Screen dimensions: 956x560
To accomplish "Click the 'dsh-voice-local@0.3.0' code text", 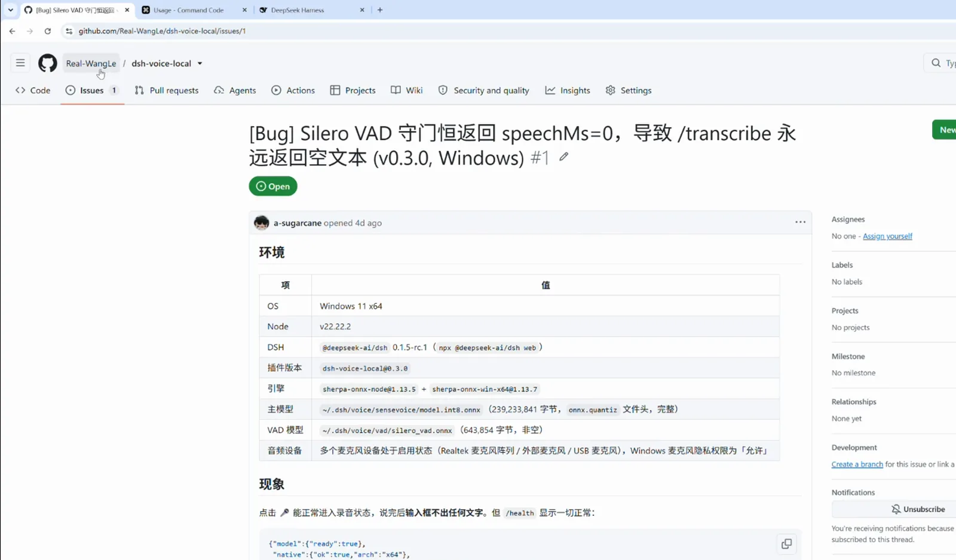I will coord(365,368).
